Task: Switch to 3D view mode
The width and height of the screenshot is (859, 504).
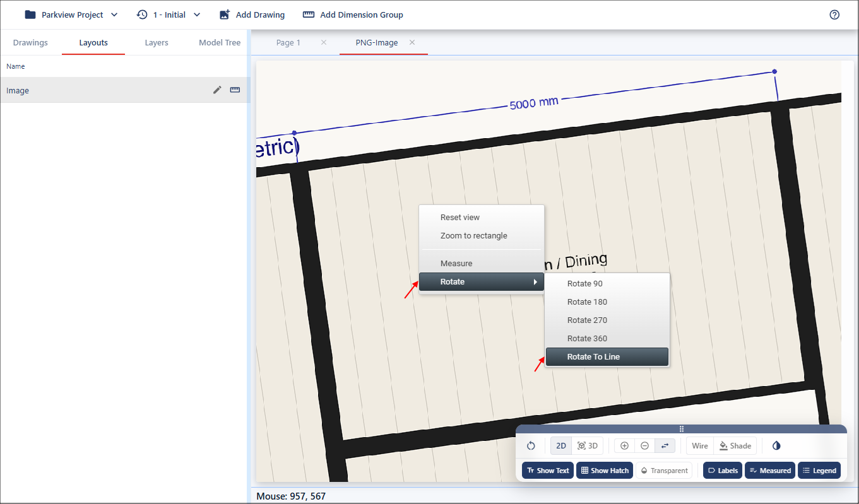Action: (x=588, y=445)
